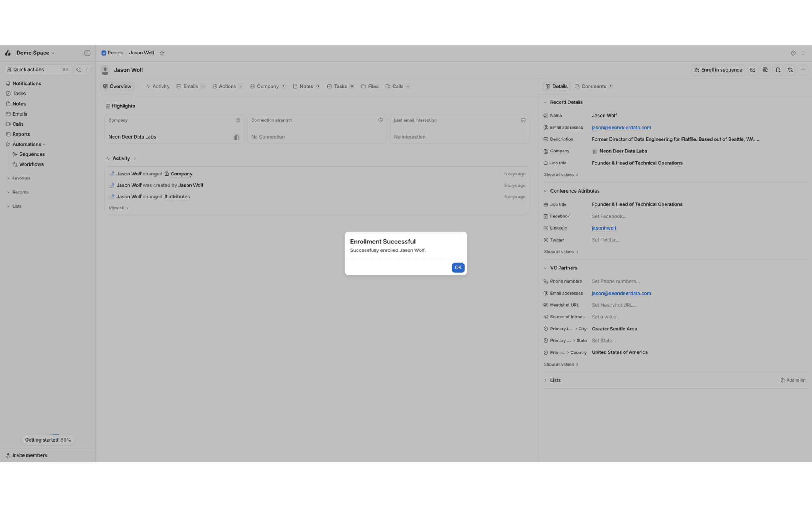Select the add-to-workspace icon beside compose email
Screen dimensions: 812x507
click(765, 70)
